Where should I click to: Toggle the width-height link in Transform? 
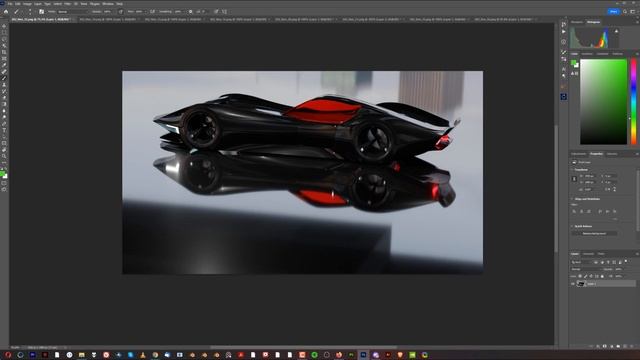pyautogui.click(x=574, y=179)
